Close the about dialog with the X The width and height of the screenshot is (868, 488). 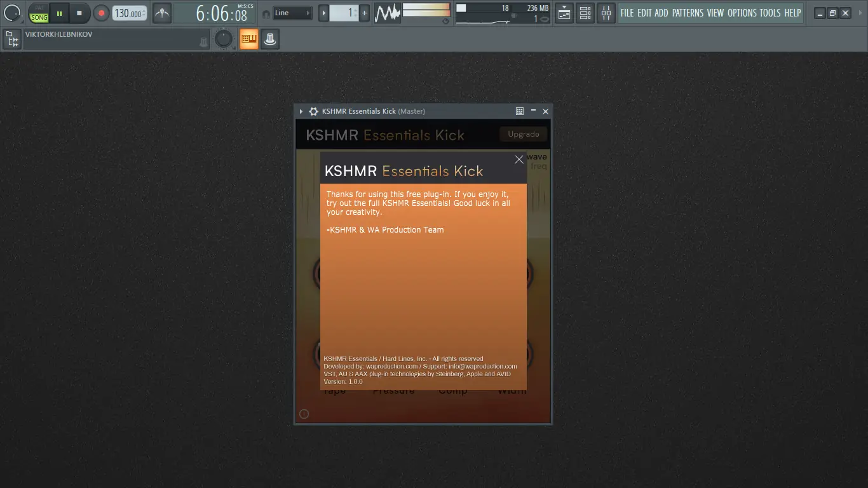point(519,159)
